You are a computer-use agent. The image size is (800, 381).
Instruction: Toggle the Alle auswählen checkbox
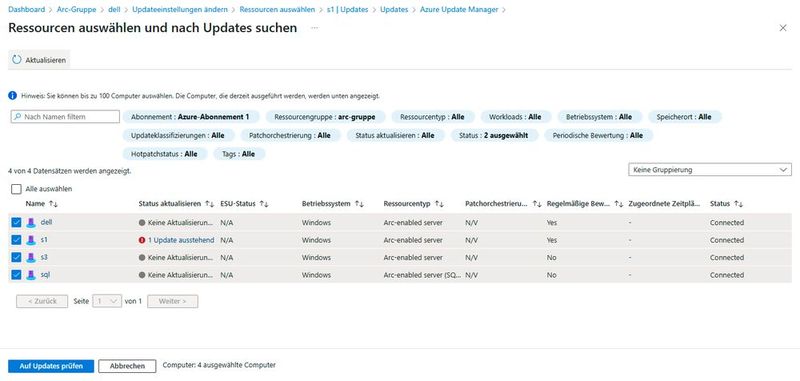(16, 189)
